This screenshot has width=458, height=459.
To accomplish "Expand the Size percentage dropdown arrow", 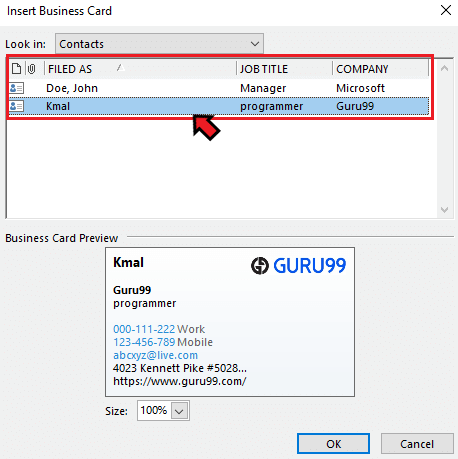I will pos(179,411).
